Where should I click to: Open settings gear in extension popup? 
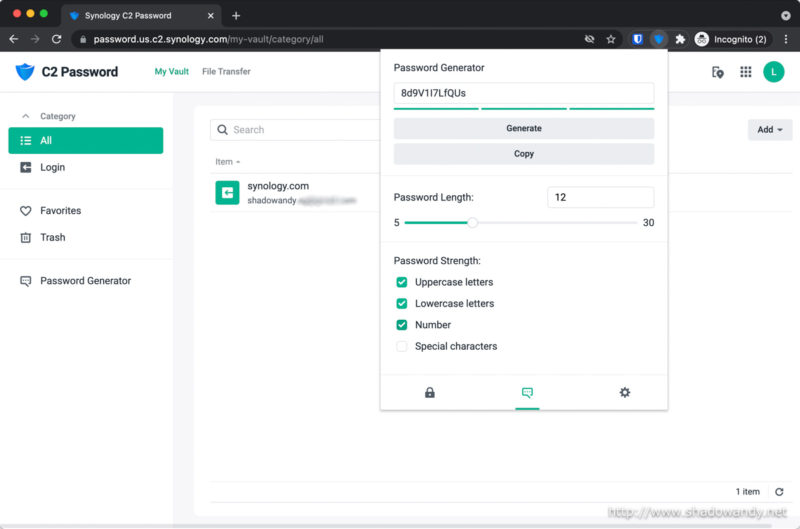(625, 393)
